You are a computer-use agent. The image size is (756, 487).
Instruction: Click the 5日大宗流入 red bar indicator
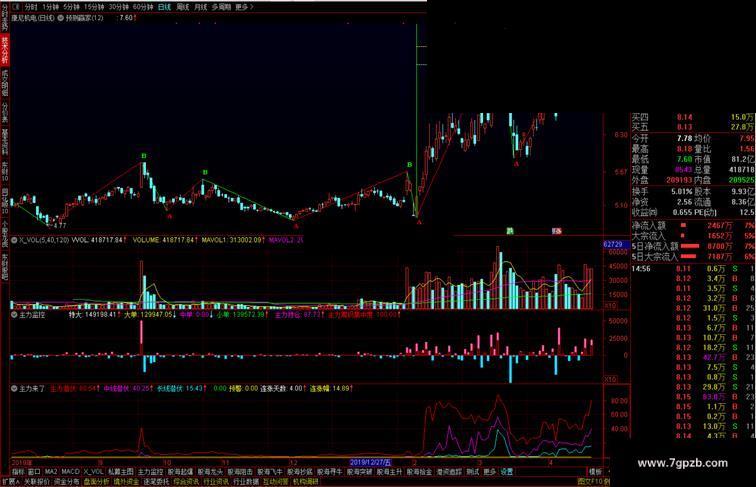pos(689,256)
